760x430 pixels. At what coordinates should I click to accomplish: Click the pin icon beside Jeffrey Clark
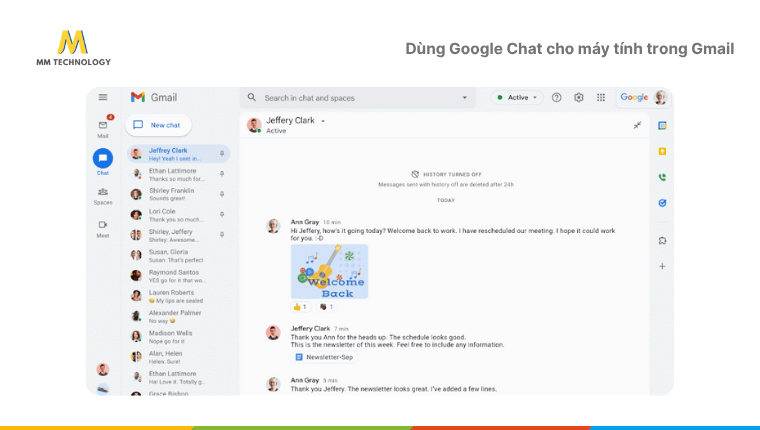click(222, 154)
